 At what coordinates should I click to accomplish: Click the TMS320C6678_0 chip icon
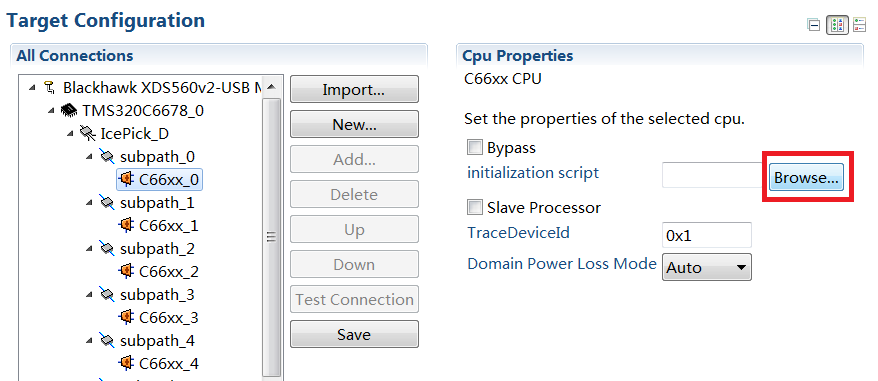(69, 110)
